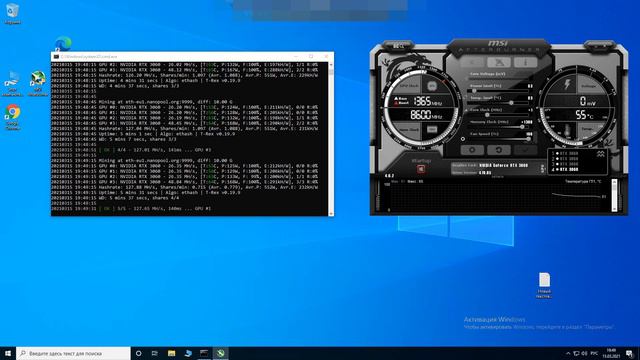Open the Google Chrome desktop shortcut
Viewport: 640px width, 360px height.
pyautogui.click(x=13, y=117)
